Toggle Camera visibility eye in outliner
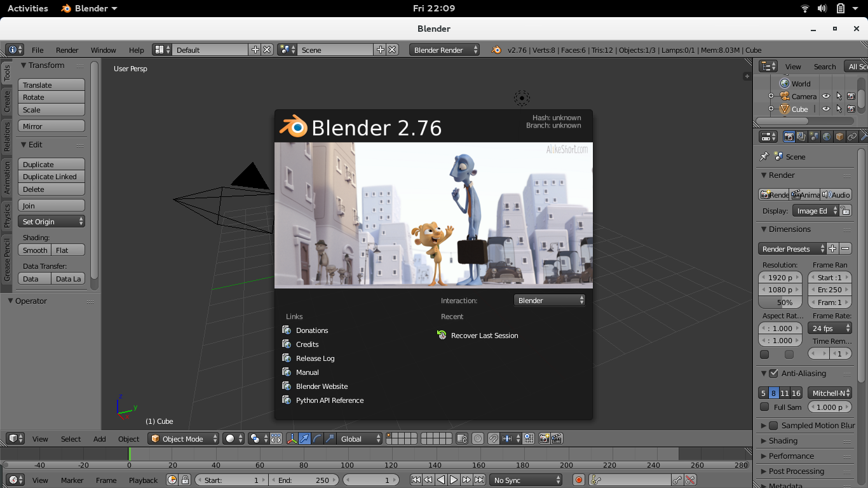The height and width of the screenshot is (488, 868). (826, 97)
